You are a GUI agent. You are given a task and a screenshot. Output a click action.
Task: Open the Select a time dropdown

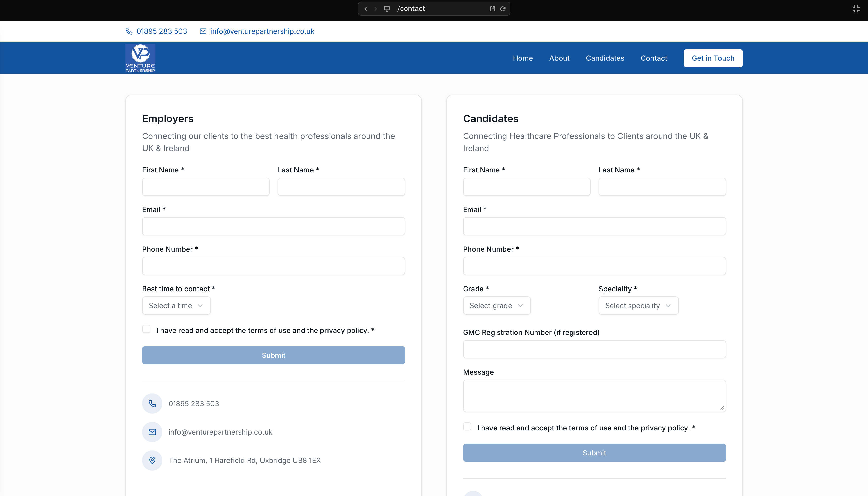[x=176, y=306]
